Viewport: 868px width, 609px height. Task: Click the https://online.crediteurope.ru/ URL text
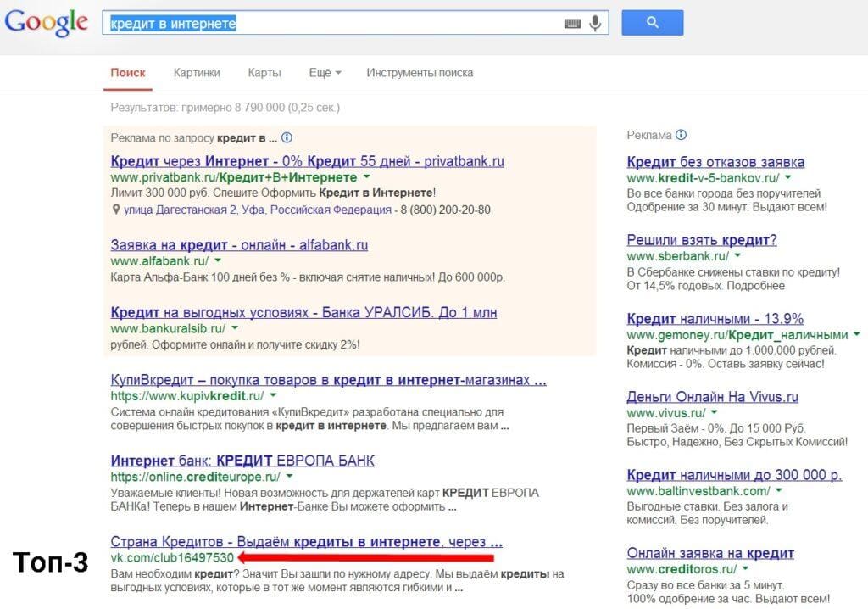pyautogui.click(x=196, y=478)
